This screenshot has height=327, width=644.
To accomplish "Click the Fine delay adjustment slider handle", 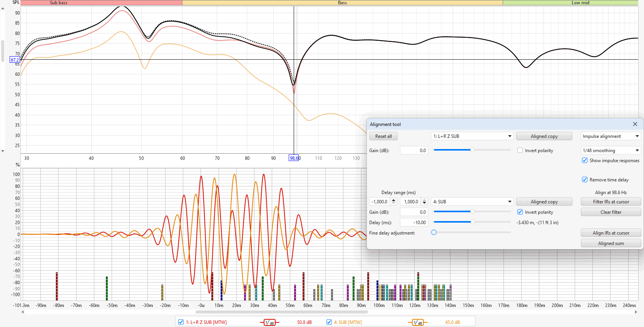I will [x=434, y=232].
